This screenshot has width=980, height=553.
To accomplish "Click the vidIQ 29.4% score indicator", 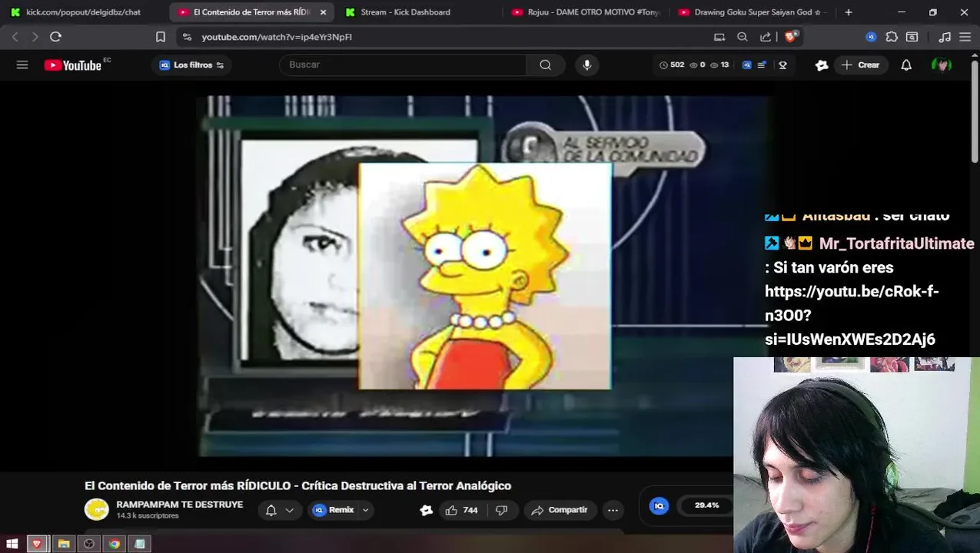I will tap(706, 505).
